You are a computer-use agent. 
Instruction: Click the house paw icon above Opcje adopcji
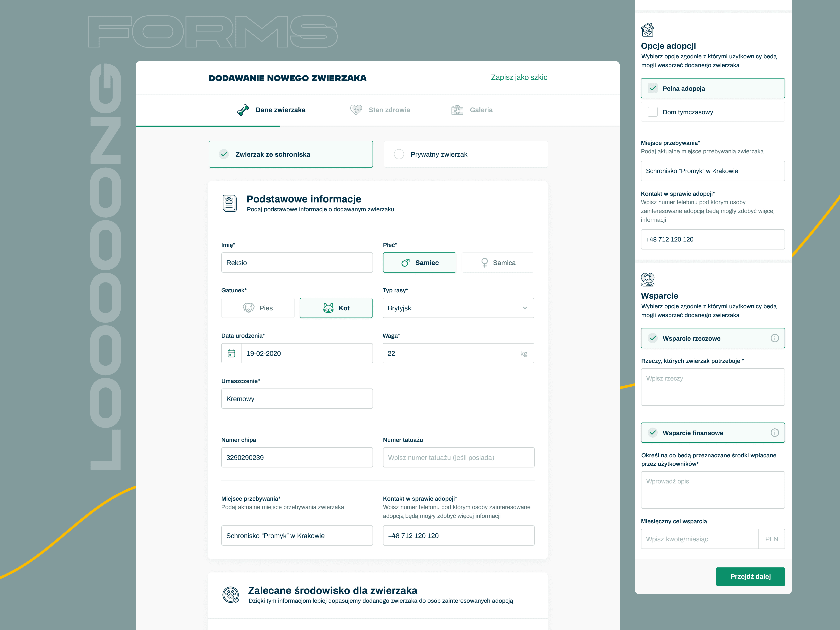pyautogui.click(x=647, y=30)
